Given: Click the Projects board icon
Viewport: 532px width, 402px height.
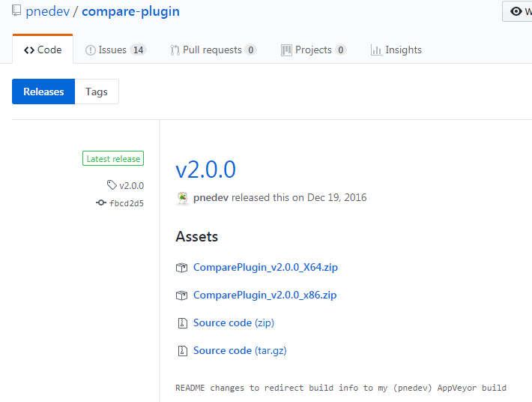Looking at the screenshot, I should click(x=286, y=50).
